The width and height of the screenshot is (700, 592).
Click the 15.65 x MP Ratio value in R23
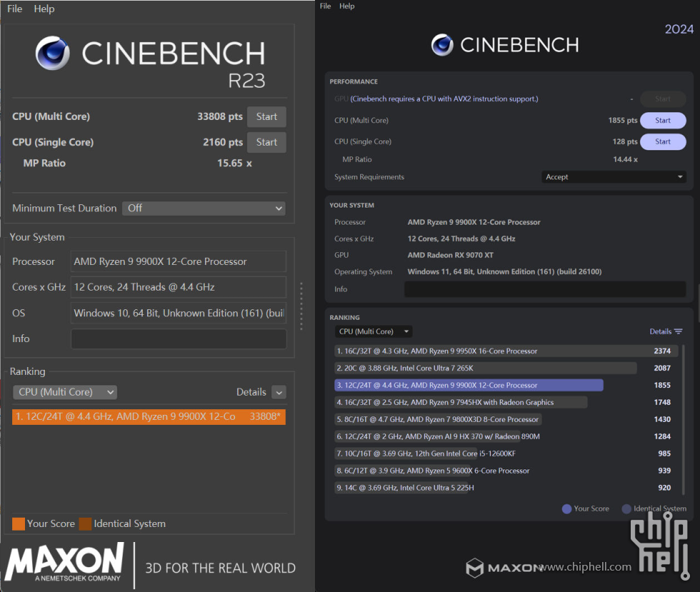(x=234, y=163)
